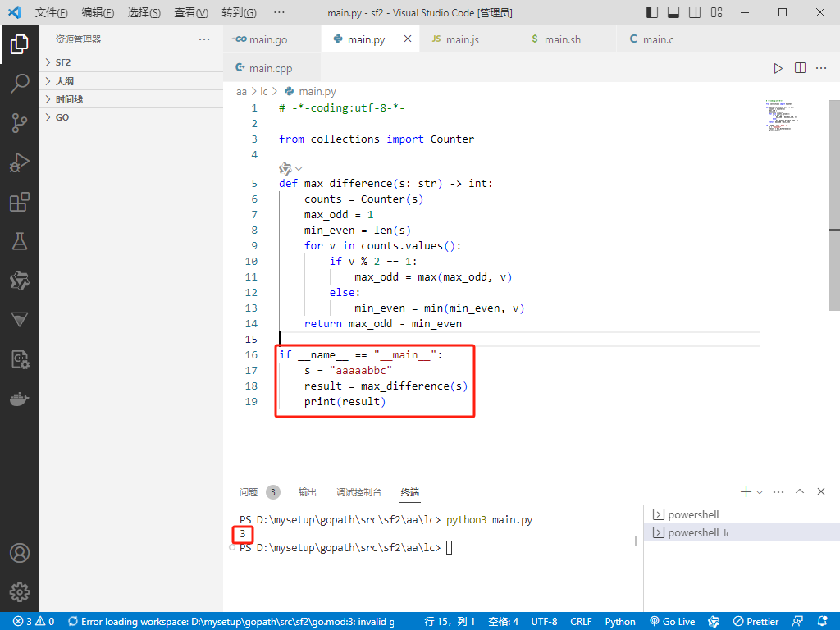Close the main.py editor tab
Image resolution: width=840 pixels, height=630 pixels.
click(x=408, y=39)
